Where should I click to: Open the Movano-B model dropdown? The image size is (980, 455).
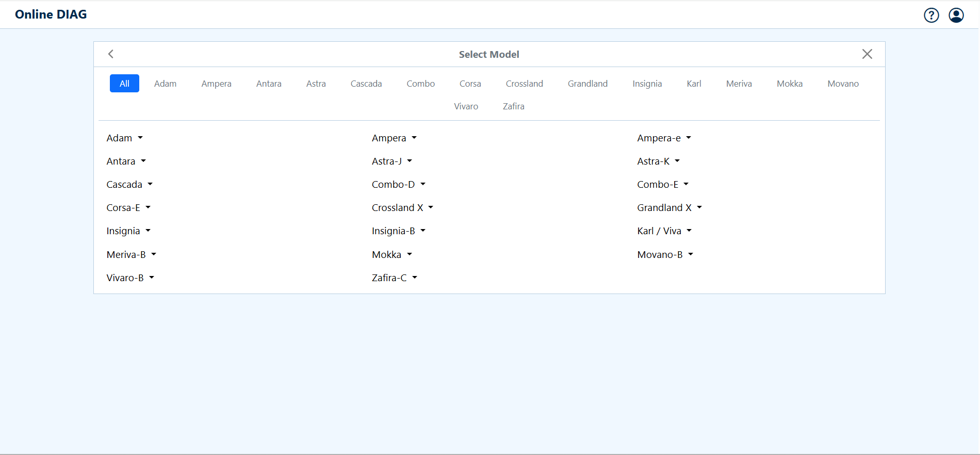(665, 255)
